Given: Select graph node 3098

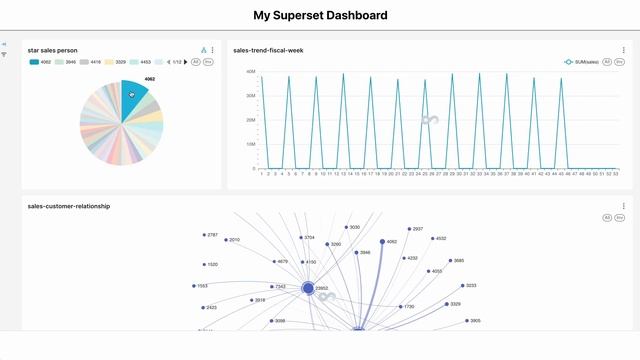Looking at the screenshot, I should (271, 321).
